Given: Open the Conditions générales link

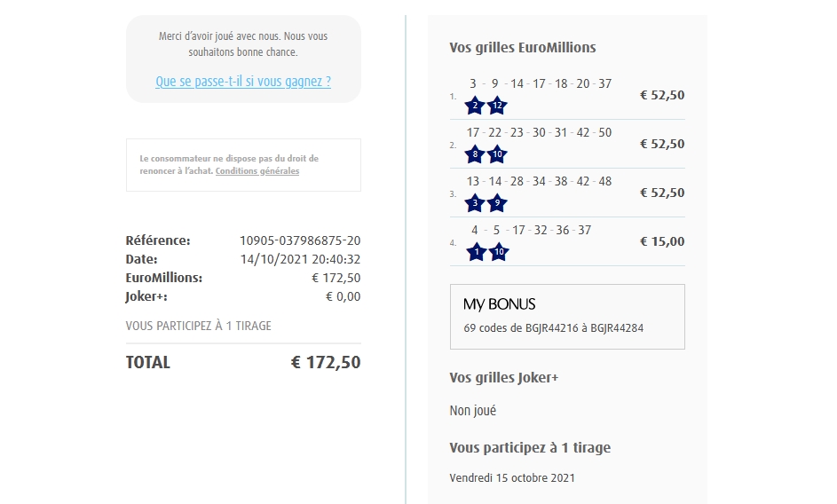Looking at the screenshot, I should [257, 171].
